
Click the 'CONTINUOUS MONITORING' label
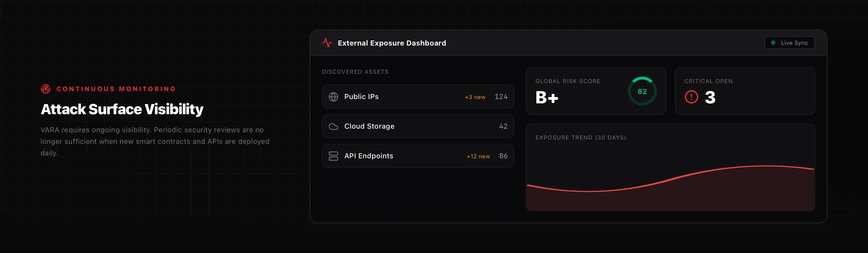click(116, 89)
